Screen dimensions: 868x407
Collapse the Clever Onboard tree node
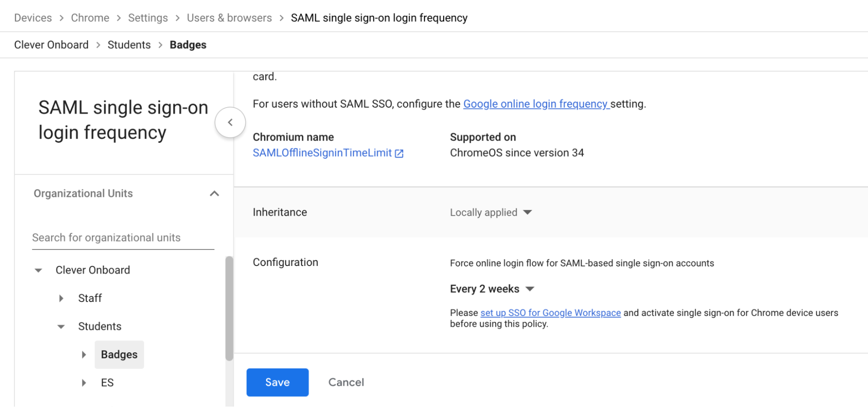pyautogui.click(x=38, y=270)
